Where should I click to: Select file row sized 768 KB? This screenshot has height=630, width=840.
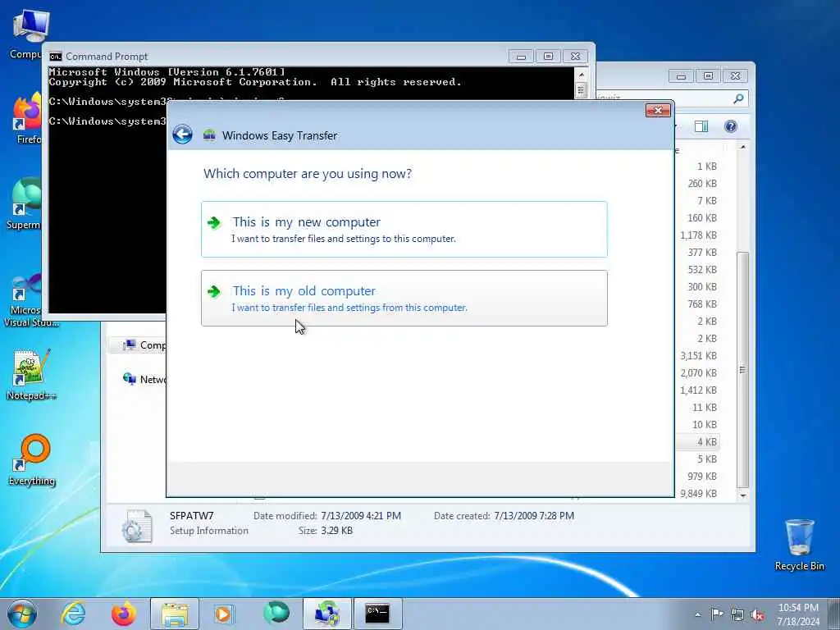(698, 304)
